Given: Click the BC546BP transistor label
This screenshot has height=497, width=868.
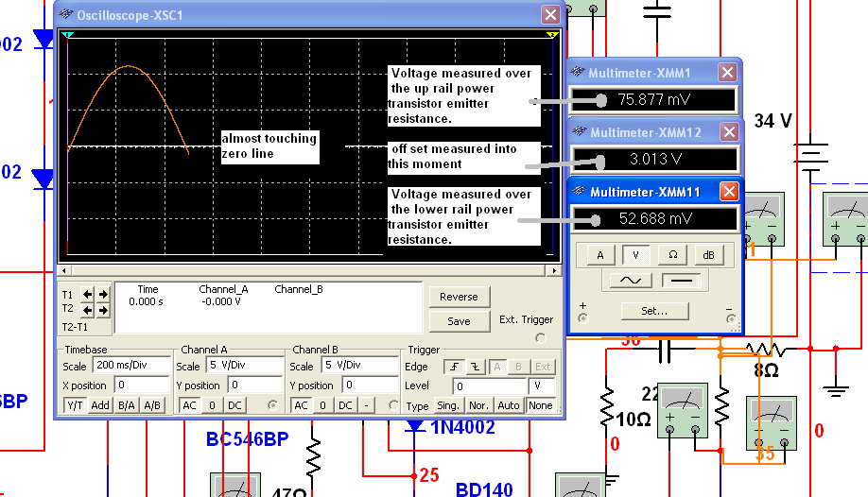Looking at the screenshot, I should (248, 438).
